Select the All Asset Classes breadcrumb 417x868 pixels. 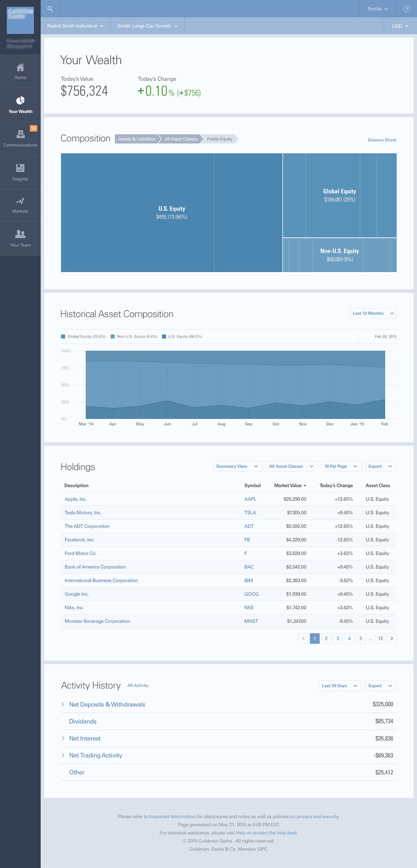[181, 139]
